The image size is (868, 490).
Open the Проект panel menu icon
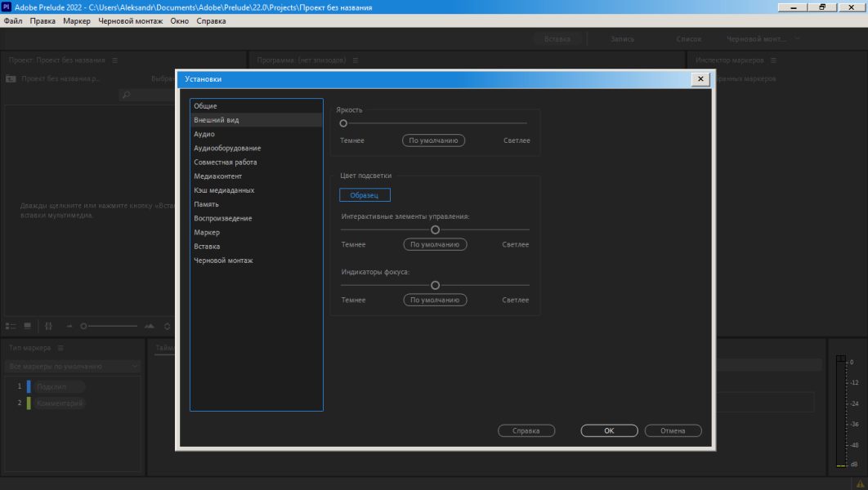pos(114,60)
